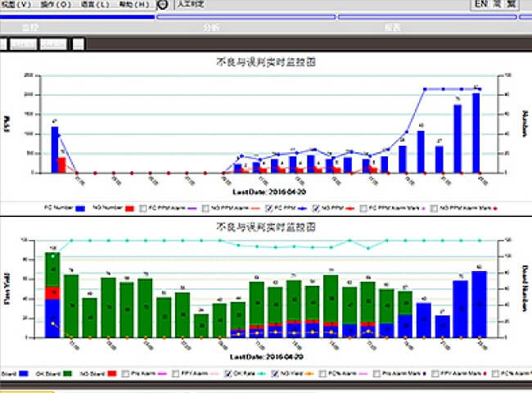Switch language to 简 simplified Chinese
532x393 pixels.
point(498,4)
